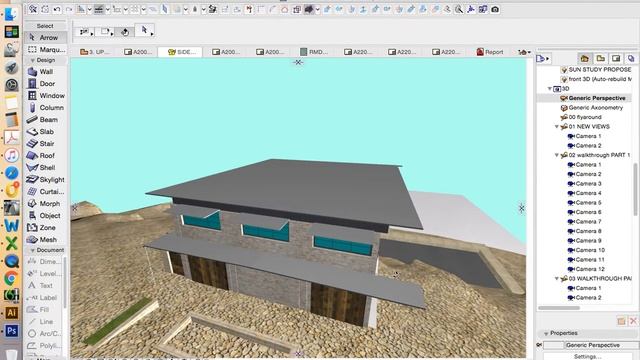Image resolution: width=640 pixels, height=360 pixels.
Task: Switch navigator to Project Map view
Action: click(584, 58)
